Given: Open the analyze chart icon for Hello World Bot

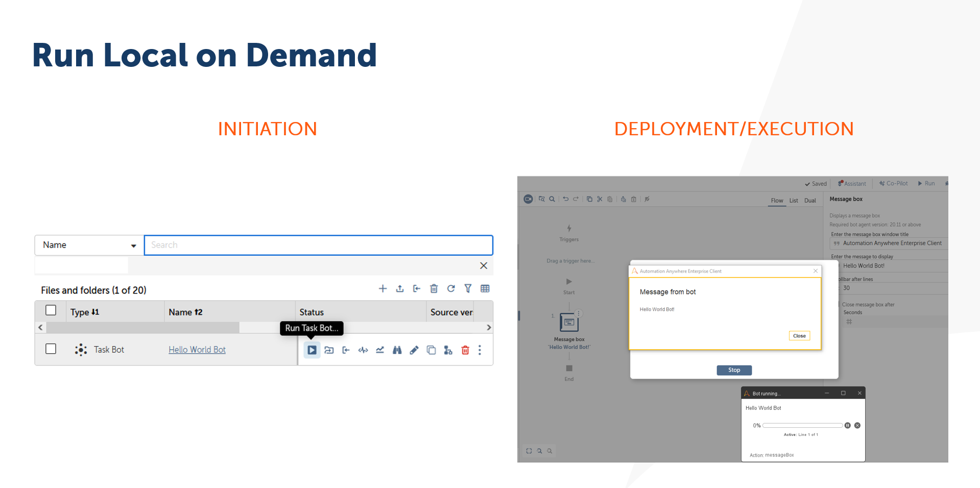Looking at the screenshot, I should [380, 350].
